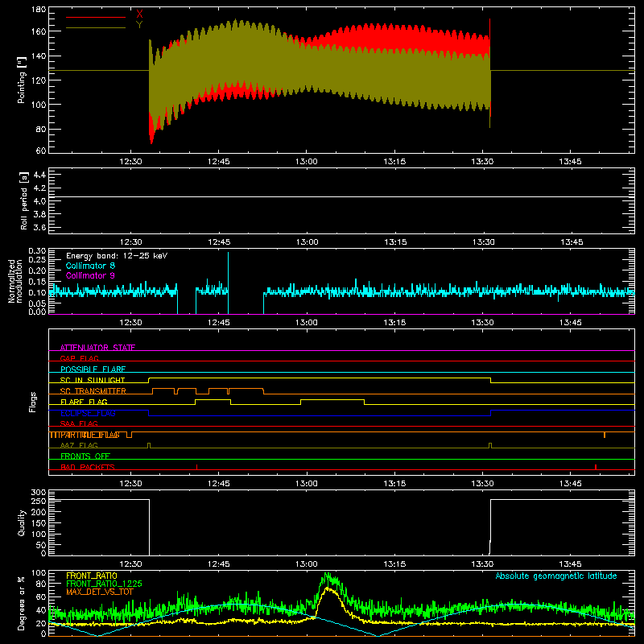
Task: Select the Collimator 9 legend entry
Action: click(x=90, y=275)
